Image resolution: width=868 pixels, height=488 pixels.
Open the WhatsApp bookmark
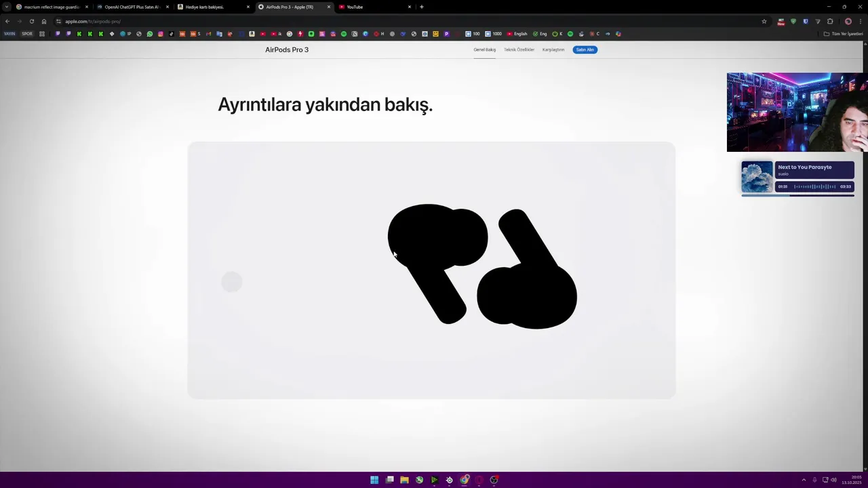click(x=150, y=33)
